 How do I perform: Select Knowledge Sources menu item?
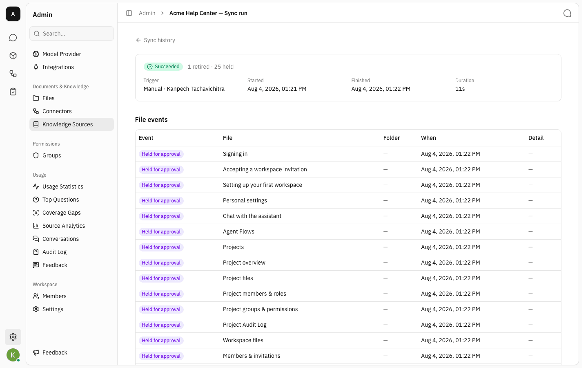point(71,124)
